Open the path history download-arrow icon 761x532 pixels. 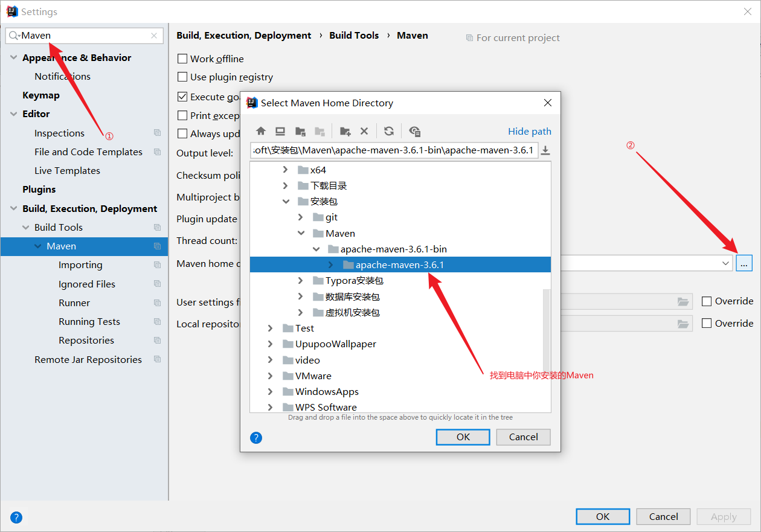coord(545,150)
